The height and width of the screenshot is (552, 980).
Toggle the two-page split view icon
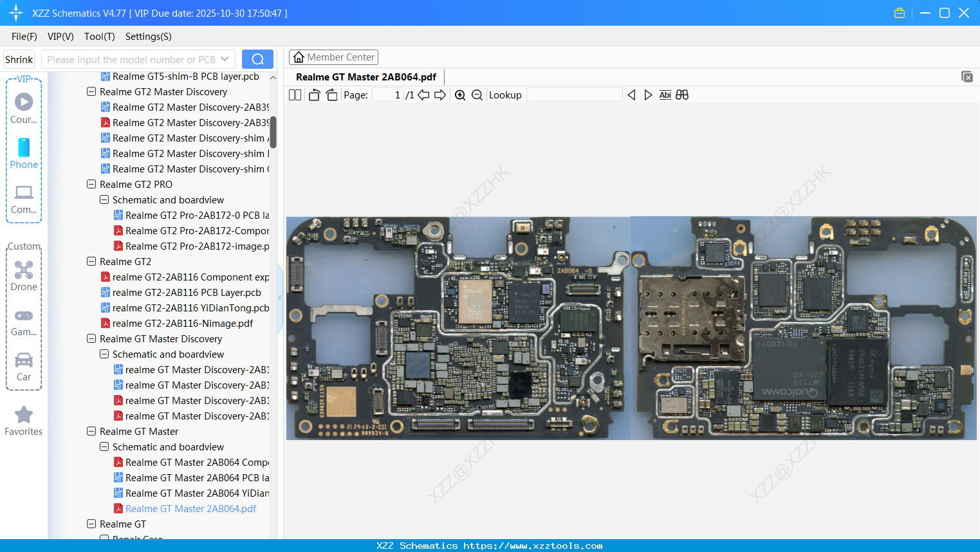295,95
